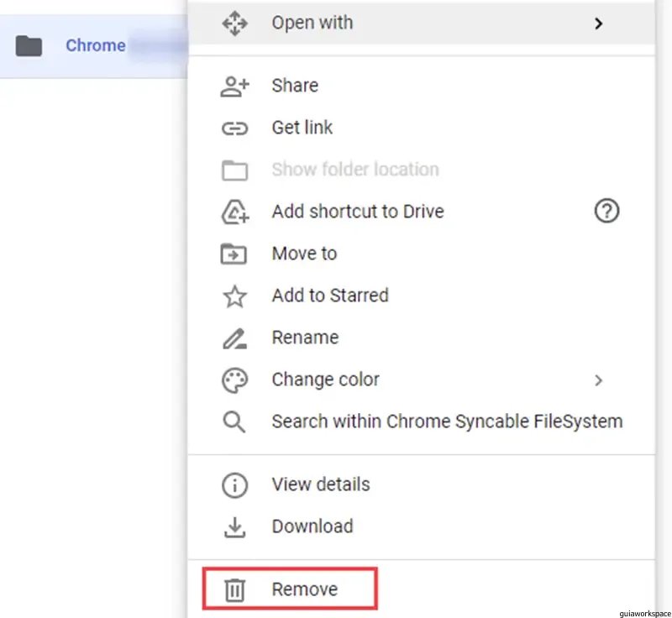Choose Rename from the menu
This screenshot has width=672, height=618.
pos(422,338)
